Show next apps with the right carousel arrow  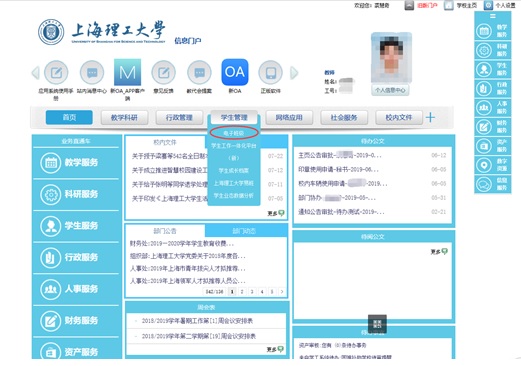point(294,73)
